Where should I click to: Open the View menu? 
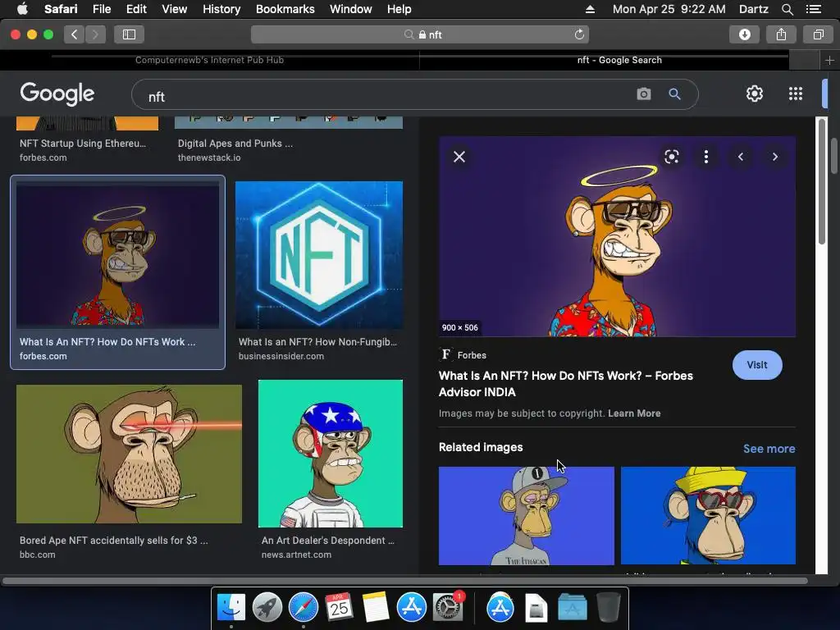coord(174,9)
